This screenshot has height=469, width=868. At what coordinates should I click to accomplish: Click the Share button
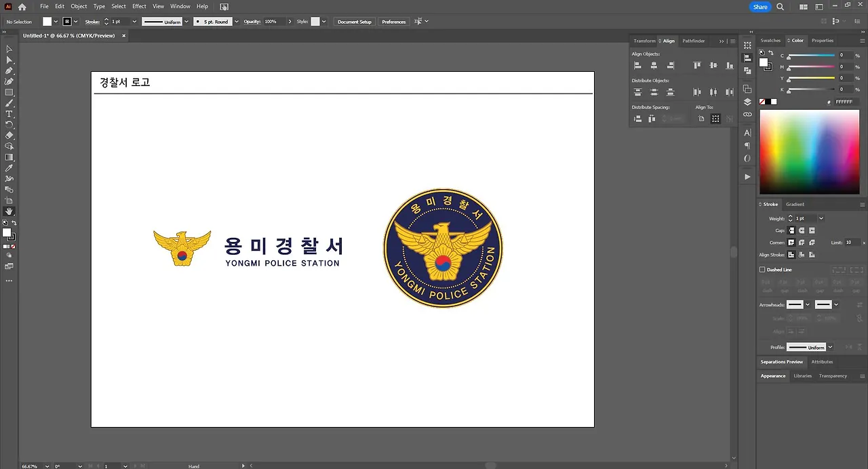(x=760, y=7)
